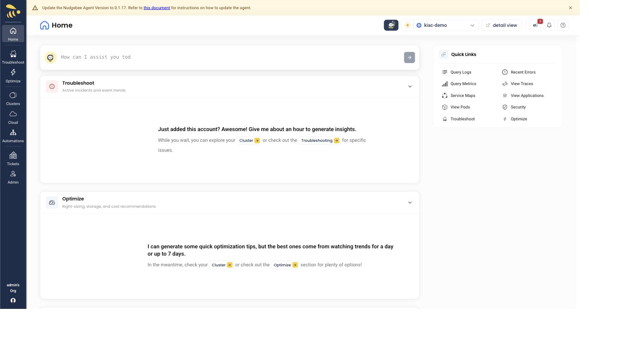Dismiss the agent update banner
644x343 pixels.
[x=570, y=8]
